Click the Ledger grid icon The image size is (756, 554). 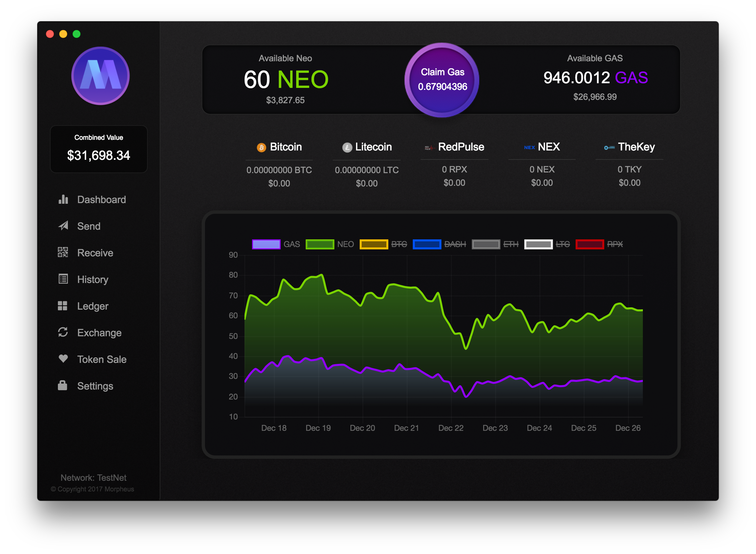(63, 306)
